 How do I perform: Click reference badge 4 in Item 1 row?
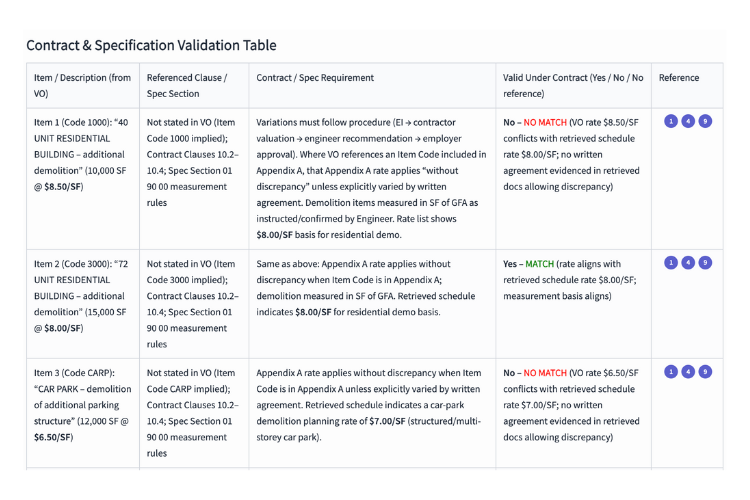(x=688, y=121)
